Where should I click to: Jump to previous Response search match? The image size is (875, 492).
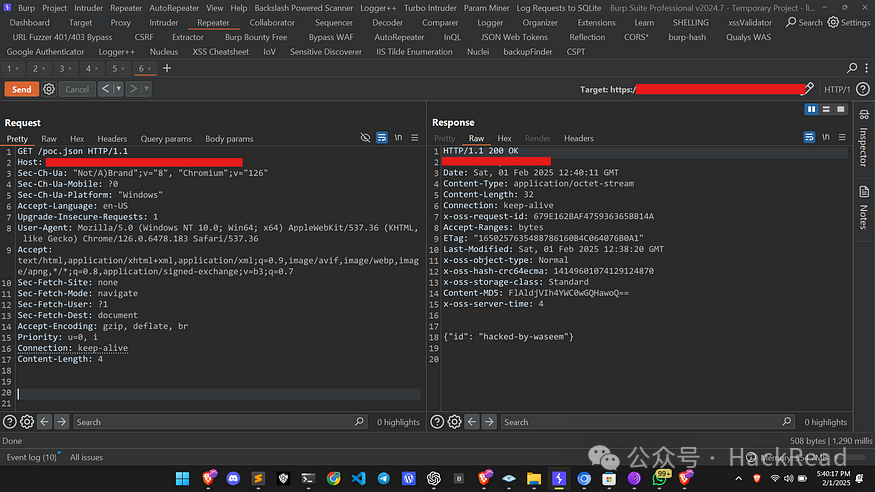click(x=472, y=422)
